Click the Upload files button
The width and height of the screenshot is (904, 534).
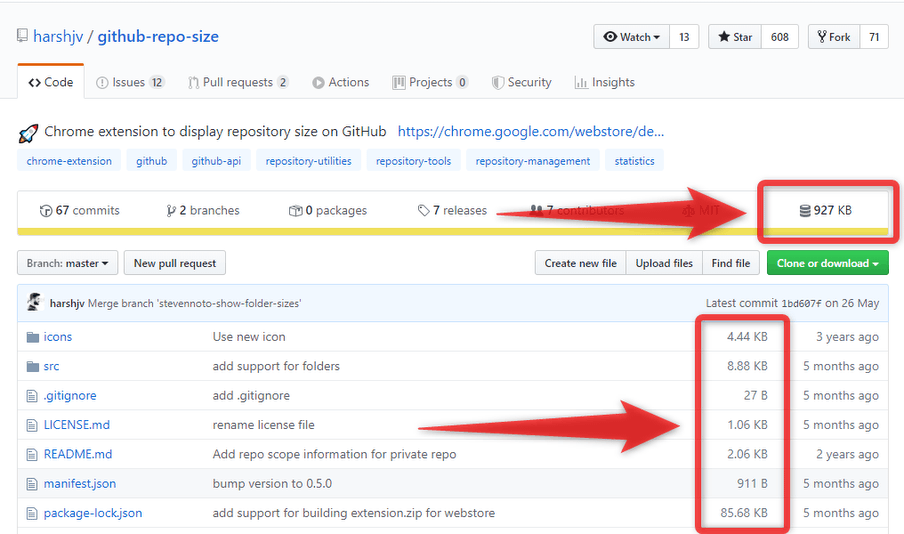pyautogui.click(x=664, y=263)
